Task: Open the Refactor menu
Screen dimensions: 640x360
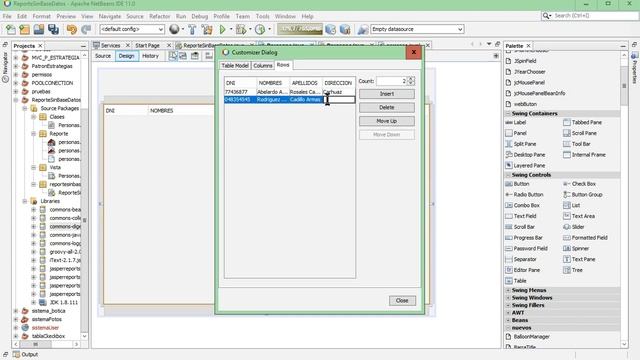Action: [160, 16]
